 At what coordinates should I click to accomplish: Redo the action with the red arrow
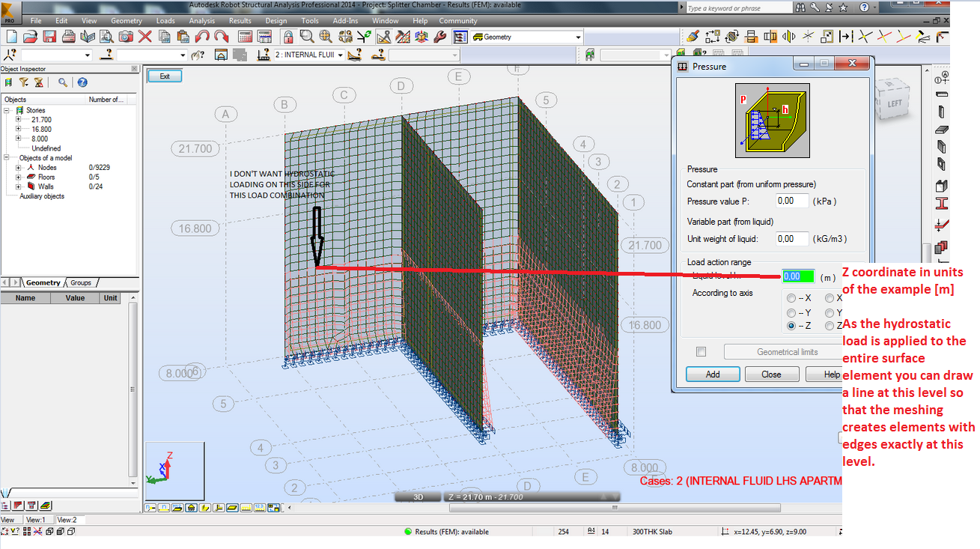click(221, 37)
